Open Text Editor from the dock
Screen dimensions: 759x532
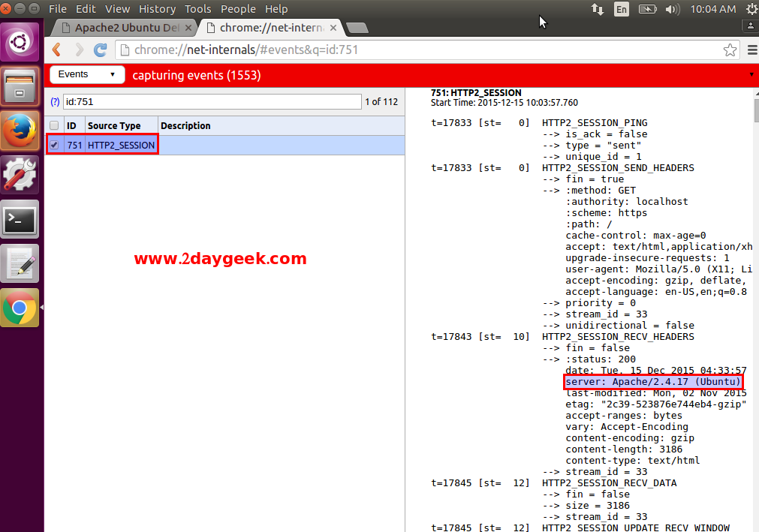pos(20,263)
